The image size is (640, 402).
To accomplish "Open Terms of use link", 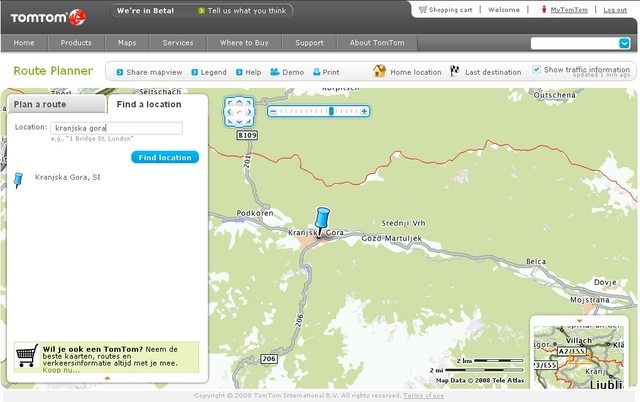I will pos(423,395).
